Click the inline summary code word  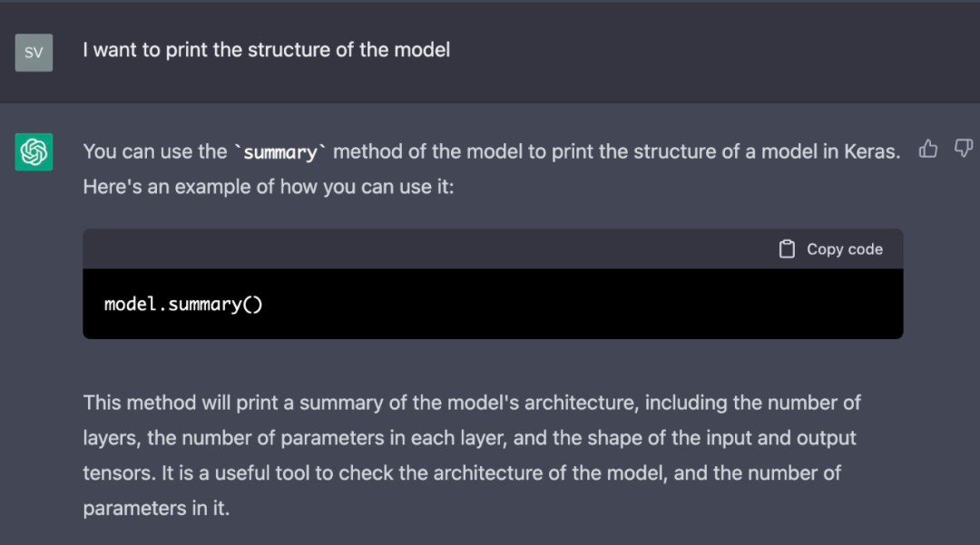[280, 152]
